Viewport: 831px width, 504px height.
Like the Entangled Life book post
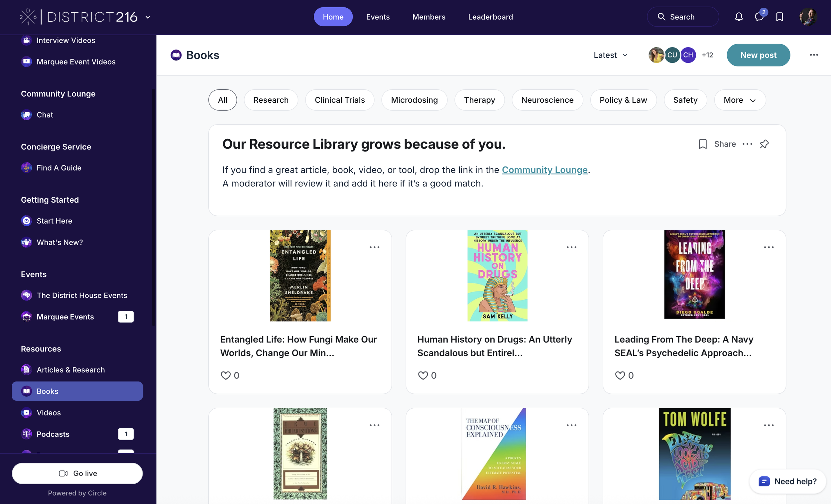pyautogui.click(x=226, y=375)
